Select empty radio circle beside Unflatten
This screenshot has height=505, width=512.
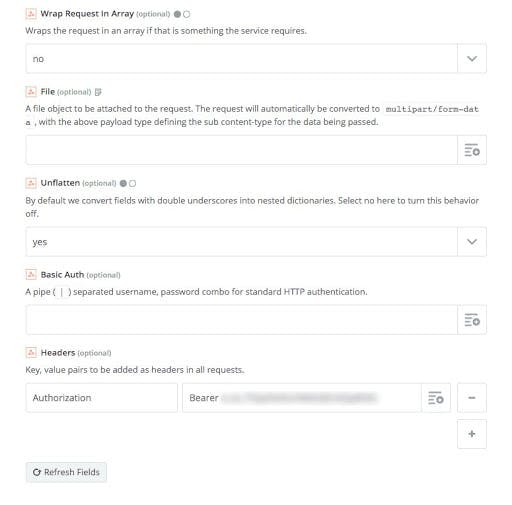(x=132, y=183)
